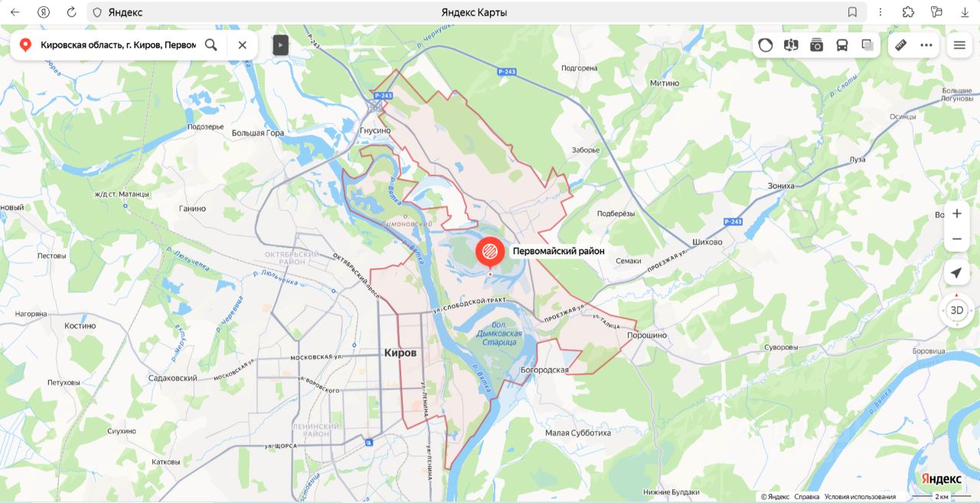Screen dimensions: 980x503
Task: Click the red Первомайский район marker
Action: 490,253
